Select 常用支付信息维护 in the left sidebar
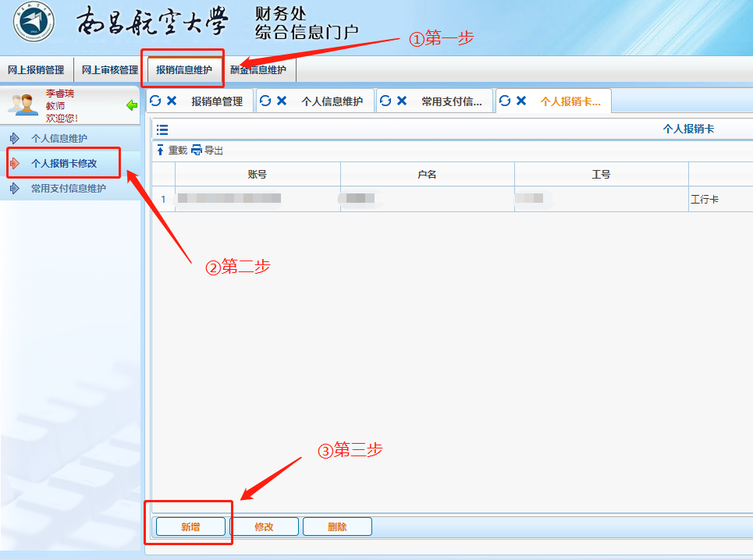This screenshot has width=753, height=560. 68,189
